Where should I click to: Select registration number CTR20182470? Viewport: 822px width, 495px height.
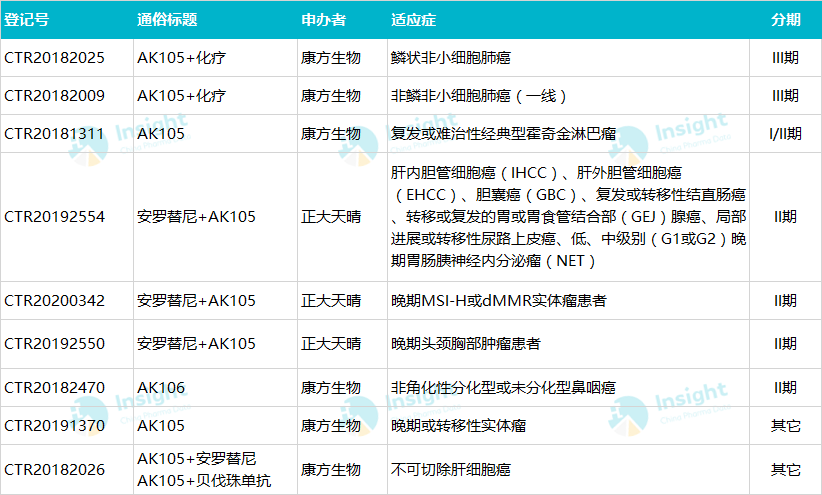point(55,388)
